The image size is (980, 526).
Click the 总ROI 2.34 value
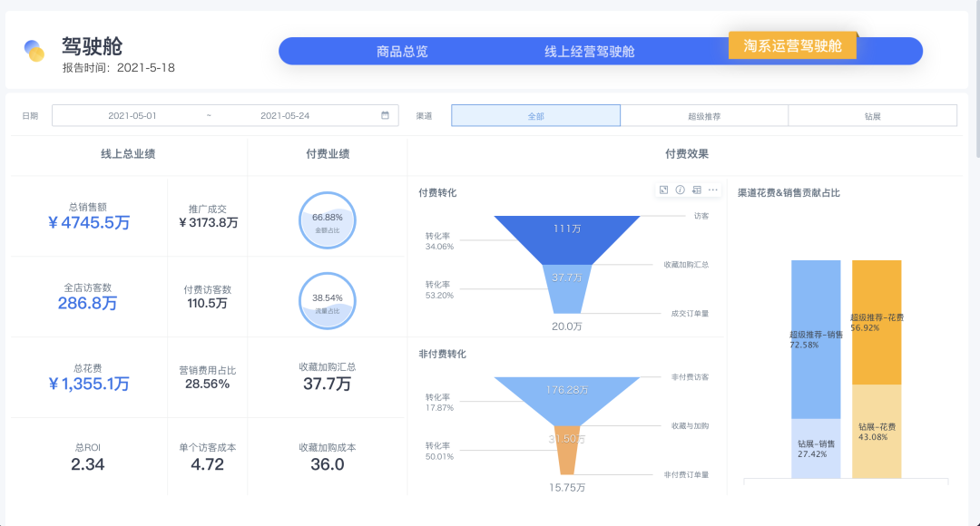tap(87, 464)
